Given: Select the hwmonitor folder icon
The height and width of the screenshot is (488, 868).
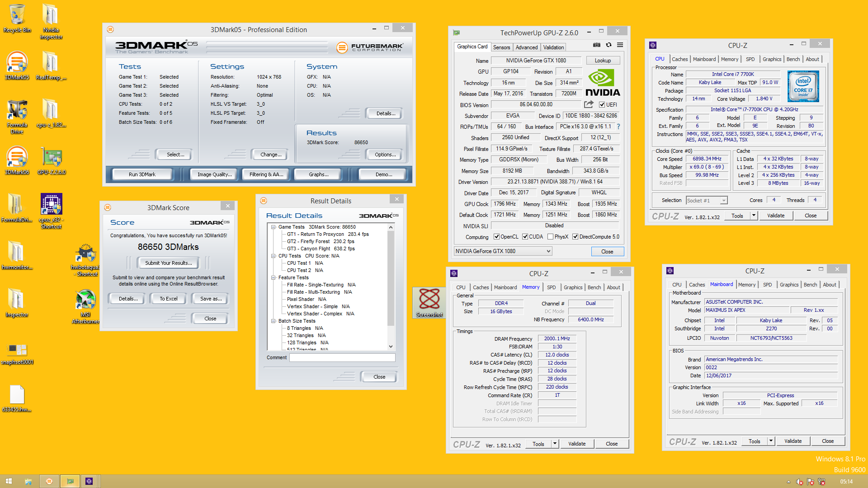Looking at the screenshot, I should [x=17, y=255].
